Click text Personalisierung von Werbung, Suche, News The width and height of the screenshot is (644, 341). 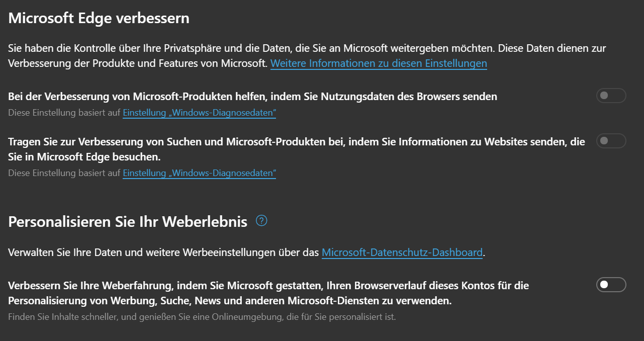[x=230, y=301]
